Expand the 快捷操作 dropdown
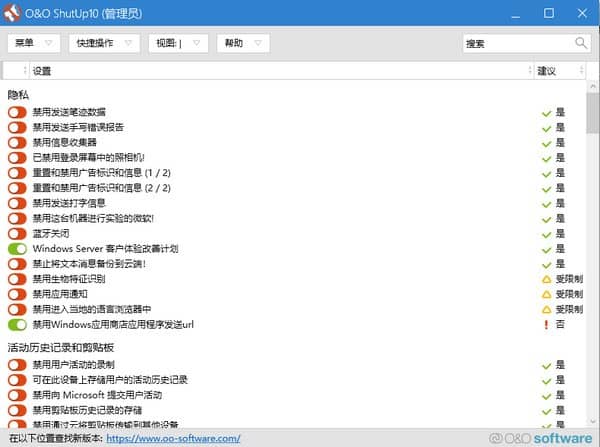Screen dimensions: 600x447 click(104, 43)
